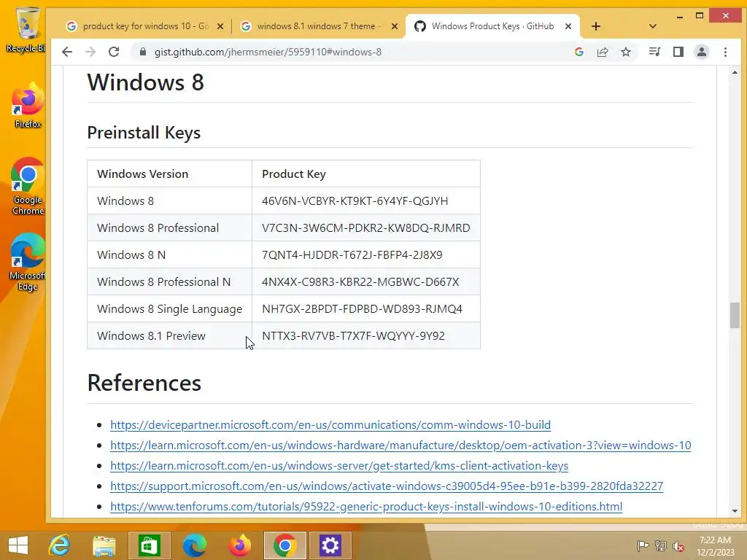Open the taskbar clock and date
This screenshot has height=560, width=747.
715,545
